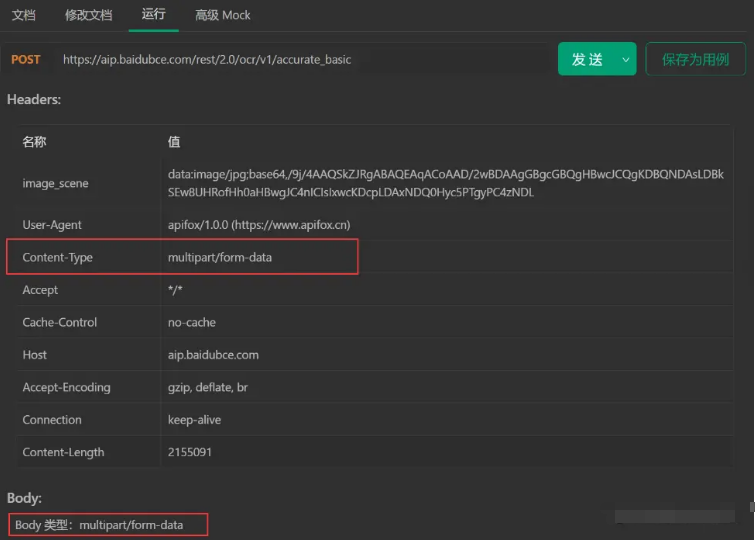Select the Content-Type header name
This screenshot has width=755, height=541.
pyautogui.click(x=57, y=258)
